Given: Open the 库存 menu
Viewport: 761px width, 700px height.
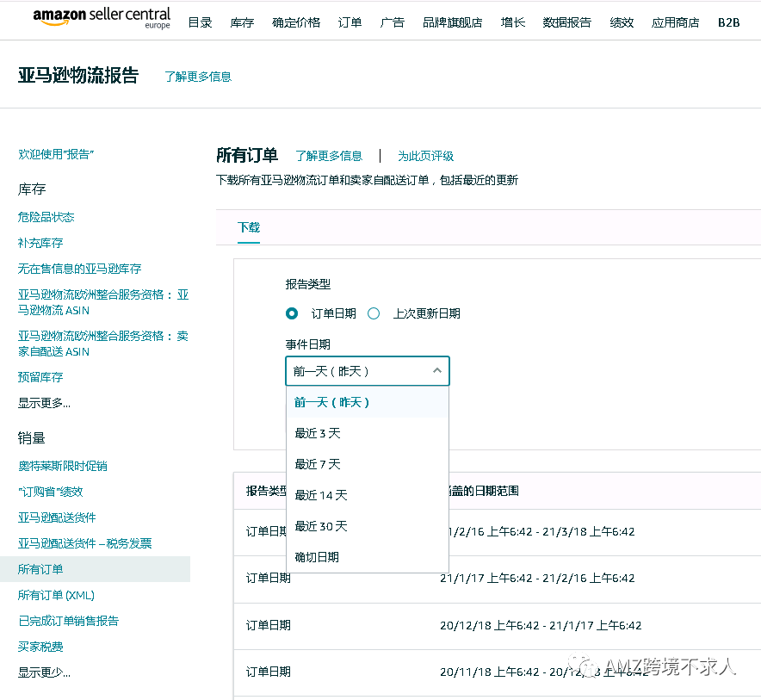Looking at the screenshot, I should [x=241, y=22].
